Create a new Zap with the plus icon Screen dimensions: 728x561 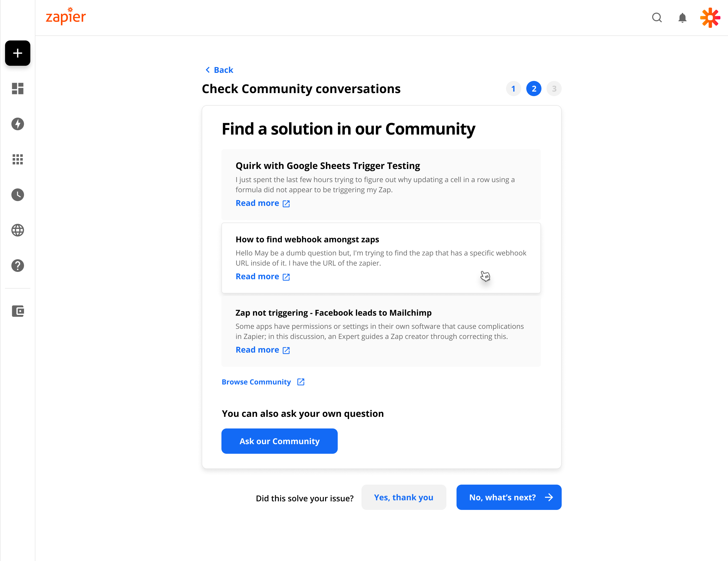coord(17,53)
